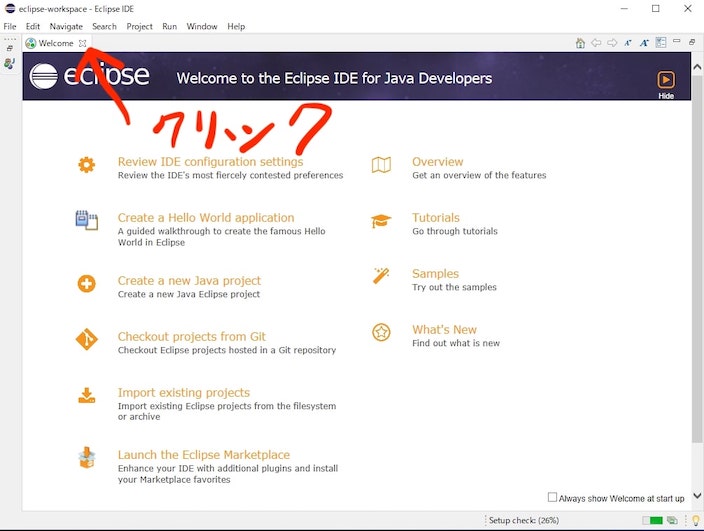704x531 pixels.
Task: Enable Always show Welcome at start up
Action: click(552, 497)
